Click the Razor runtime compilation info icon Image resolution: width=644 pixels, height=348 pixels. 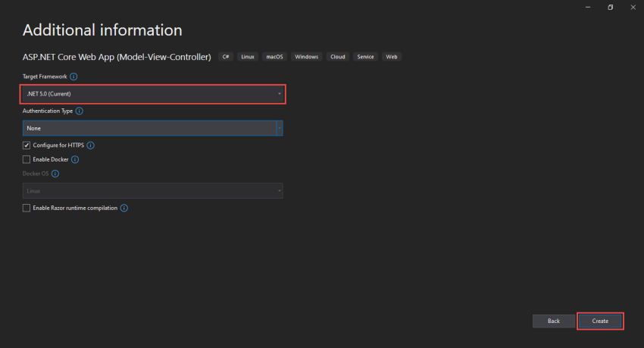(124, 208)
